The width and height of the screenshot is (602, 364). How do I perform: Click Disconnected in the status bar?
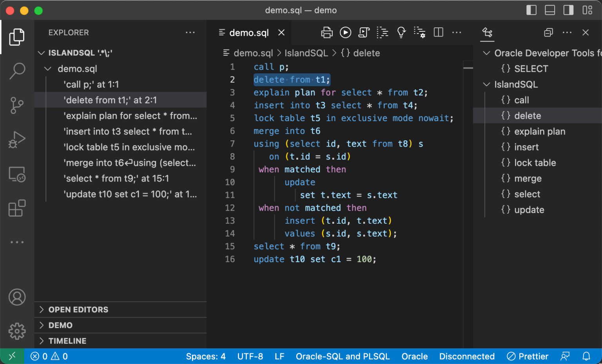[467, 356]
